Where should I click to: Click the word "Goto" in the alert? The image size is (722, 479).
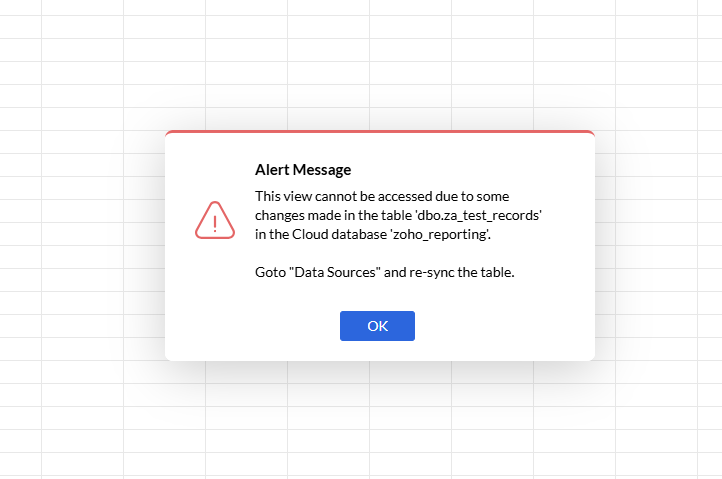270,272
